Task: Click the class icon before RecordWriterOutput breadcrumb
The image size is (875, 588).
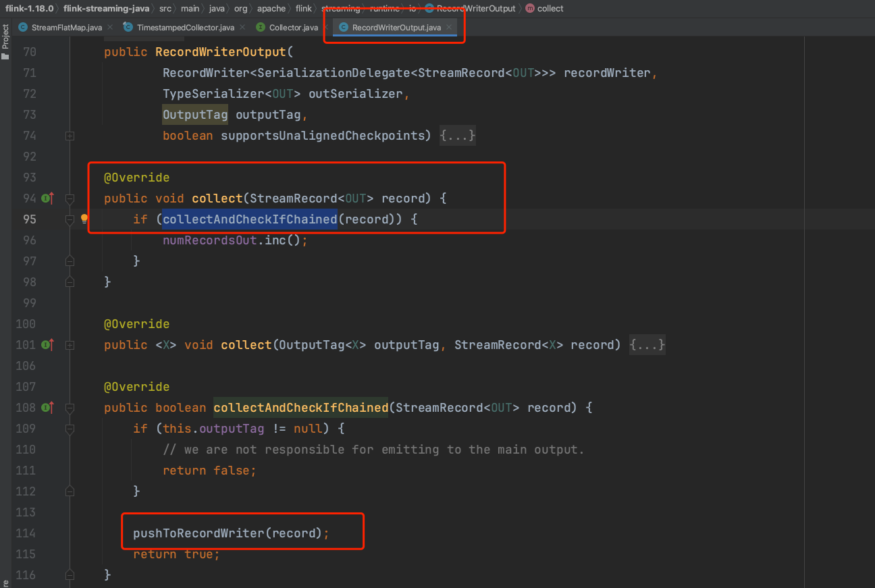Action: coord(429,8)
